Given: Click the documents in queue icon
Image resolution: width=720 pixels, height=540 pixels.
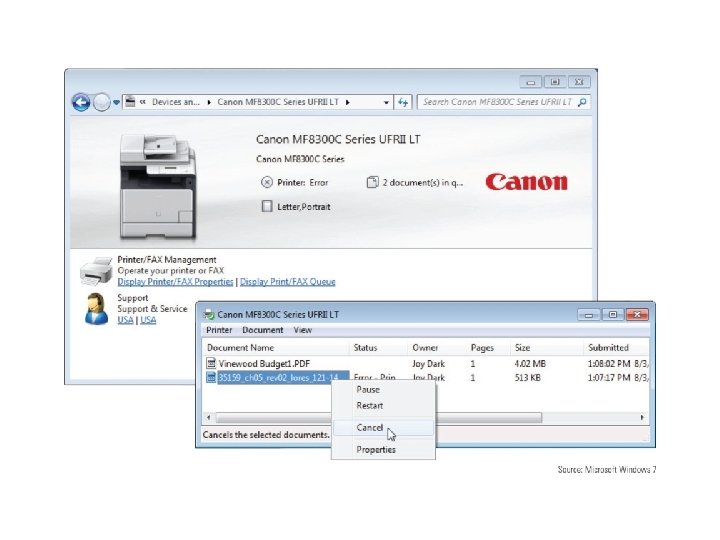Looking at the screenshot, I should [372, 182].
